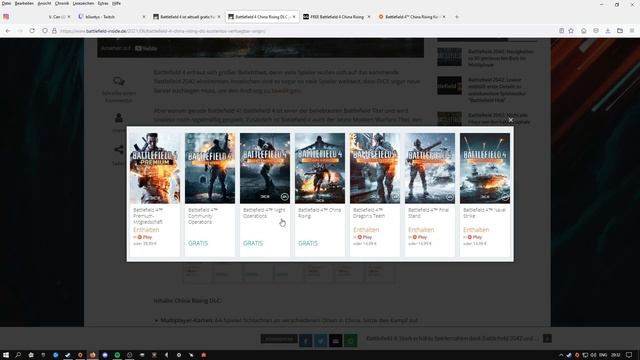
Task: Show site security lock info
Action: (x=54, y=31)
